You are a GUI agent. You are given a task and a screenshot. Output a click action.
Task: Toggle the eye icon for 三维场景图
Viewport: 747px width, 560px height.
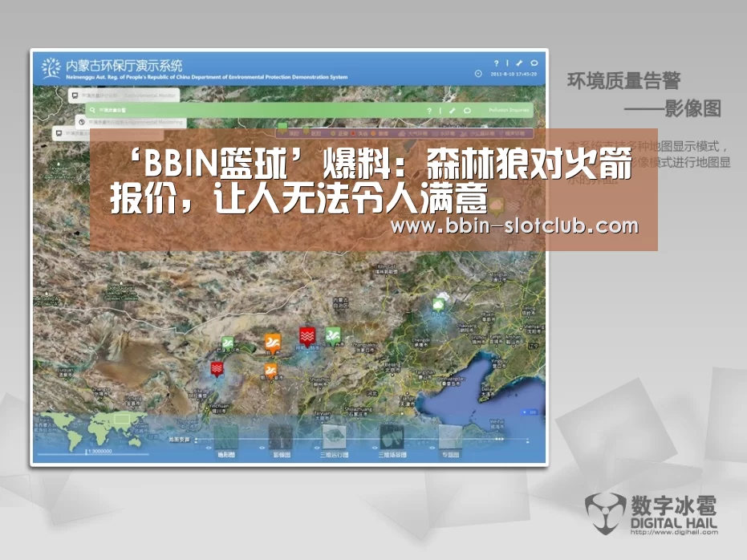(375, 448)
